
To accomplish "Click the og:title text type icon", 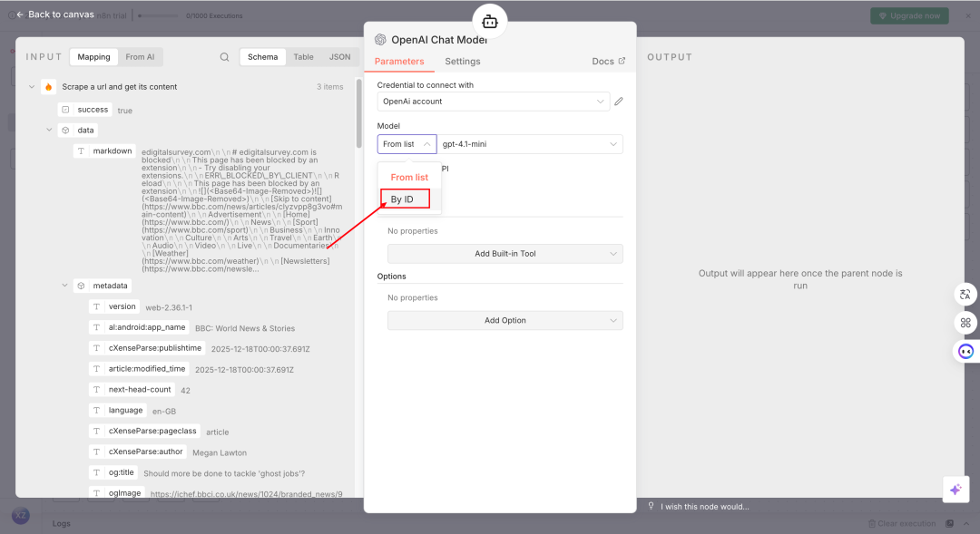I will tap(96, 472).
